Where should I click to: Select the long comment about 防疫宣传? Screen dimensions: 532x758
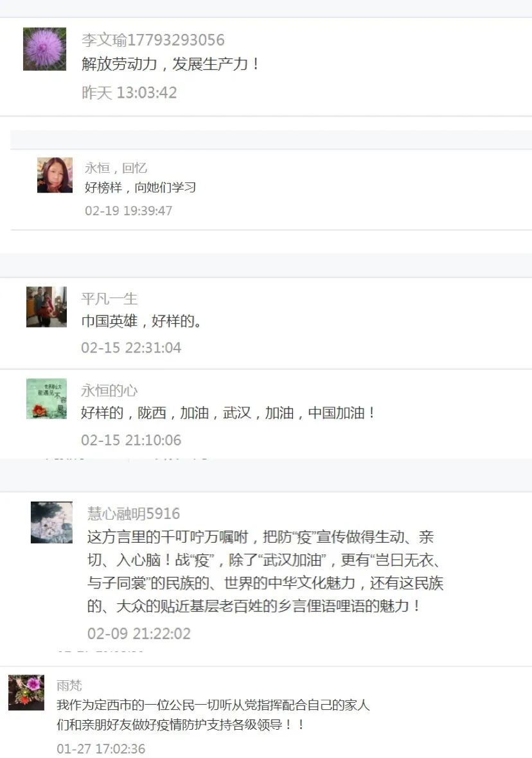(265, 572)
